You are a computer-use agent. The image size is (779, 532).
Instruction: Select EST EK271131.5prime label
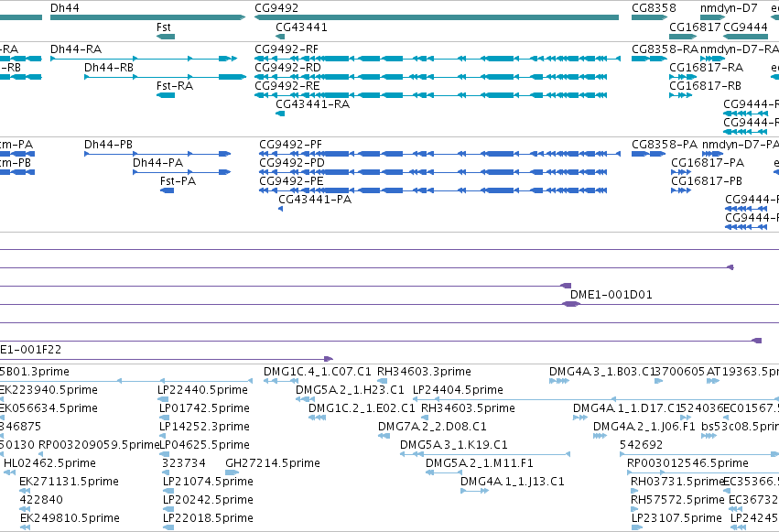(69, 482)
